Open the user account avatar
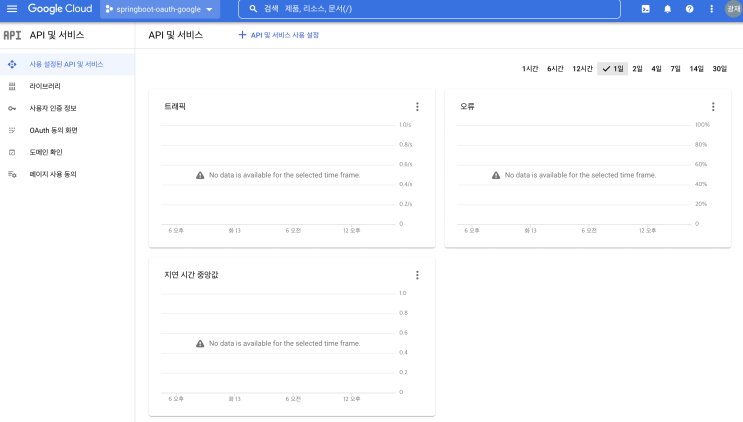This screenshot has height=422, width=743. coord(734,9)
